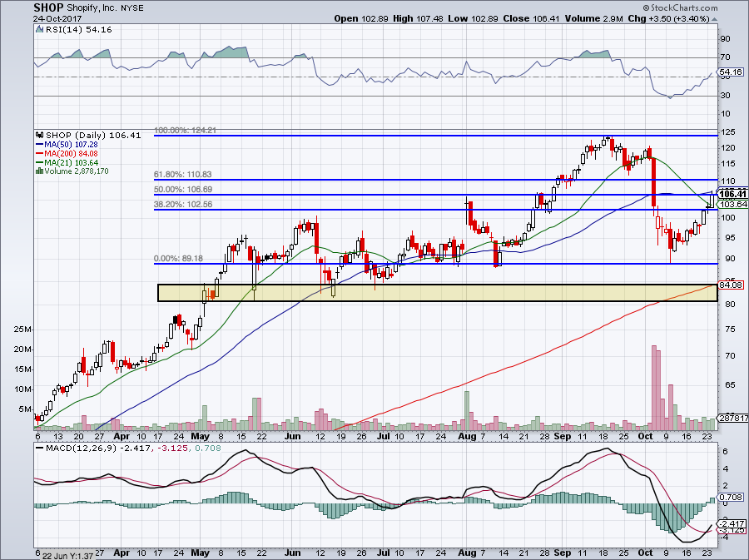Viewport: 749px width, 560px height.
Task: Click the -2.417 tag on the MACD right axis
Action: point(732,523)
